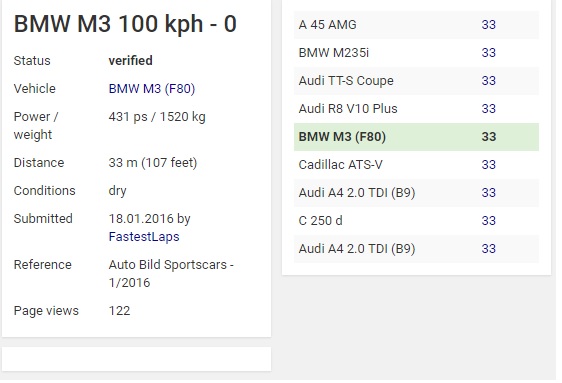The image size is (562, 383).
Task: Open last Audi A4 2.0 TDI value 33
Action: click(489, 249)
